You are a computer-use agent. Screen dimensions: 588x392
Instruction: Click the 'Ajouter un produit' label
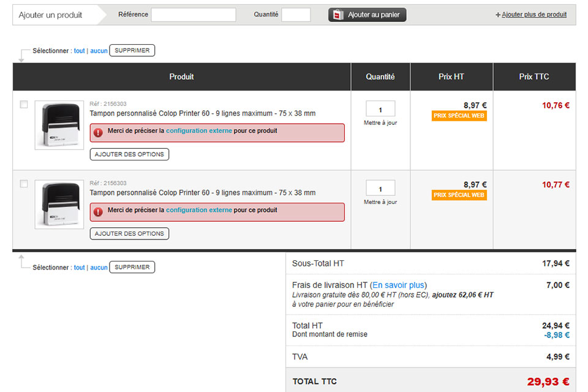[50, 15]
